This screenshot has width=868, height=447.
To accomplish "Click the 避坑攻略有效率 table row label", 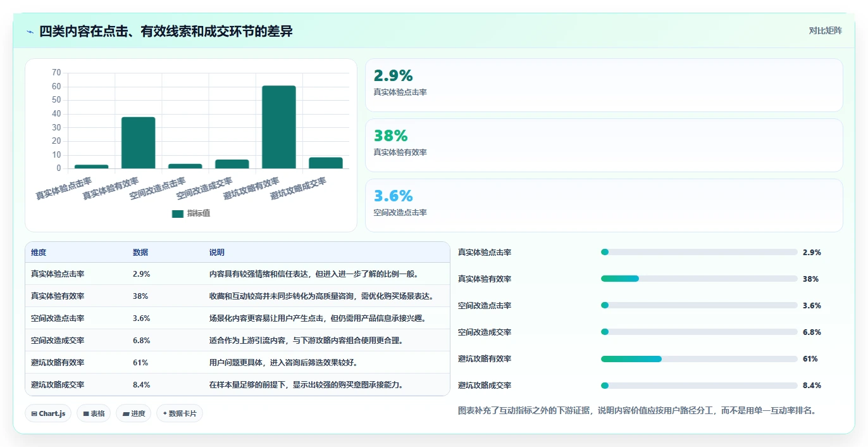I will [58, 363].
